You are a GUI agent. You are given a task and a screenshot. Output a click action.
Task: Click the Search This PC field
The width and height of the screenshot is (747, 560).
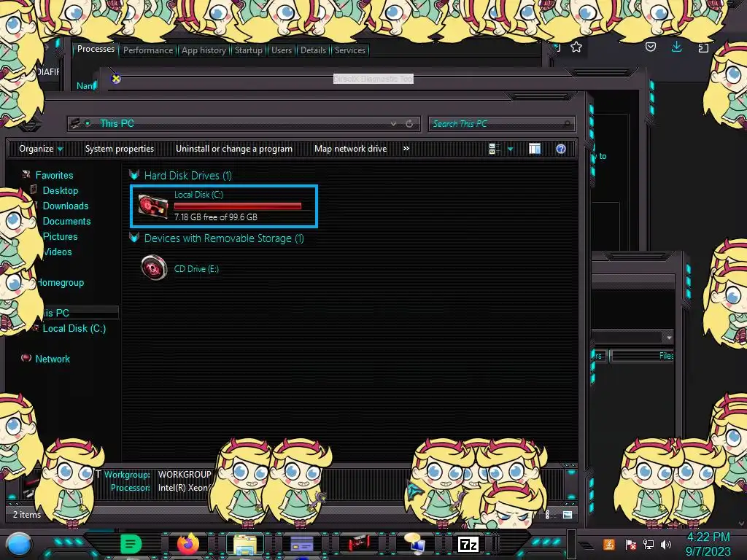tap(501, 124)
